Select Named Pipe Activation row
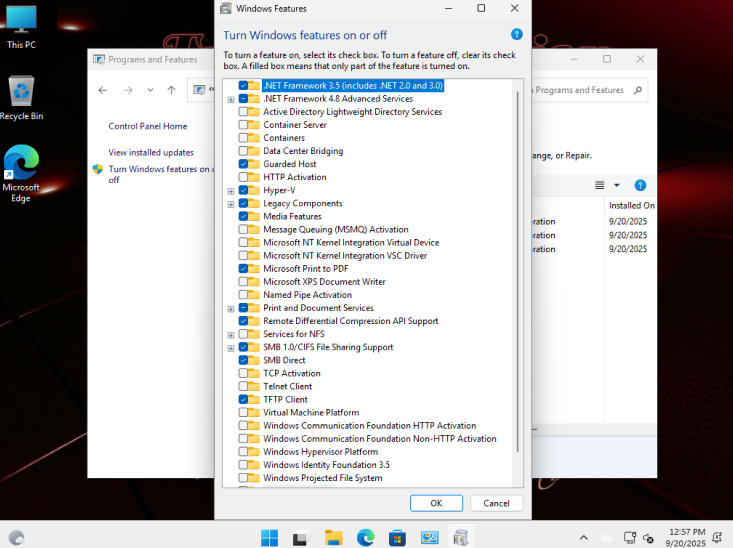Image resolution: width=733 pixels, height=548 pixels. pos(307,295)
